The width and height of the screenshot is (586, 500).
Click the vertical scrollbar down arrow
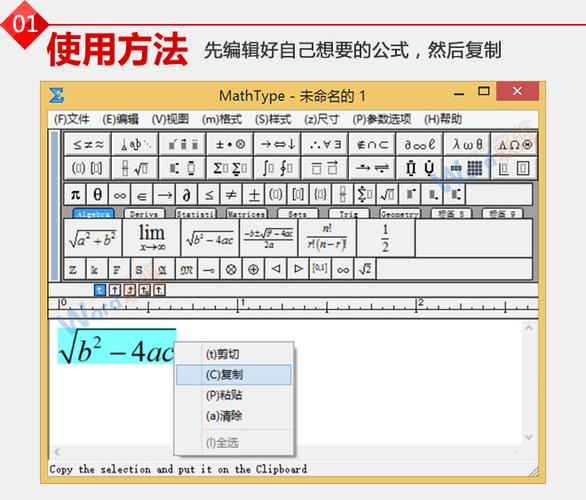click(528, 436)
